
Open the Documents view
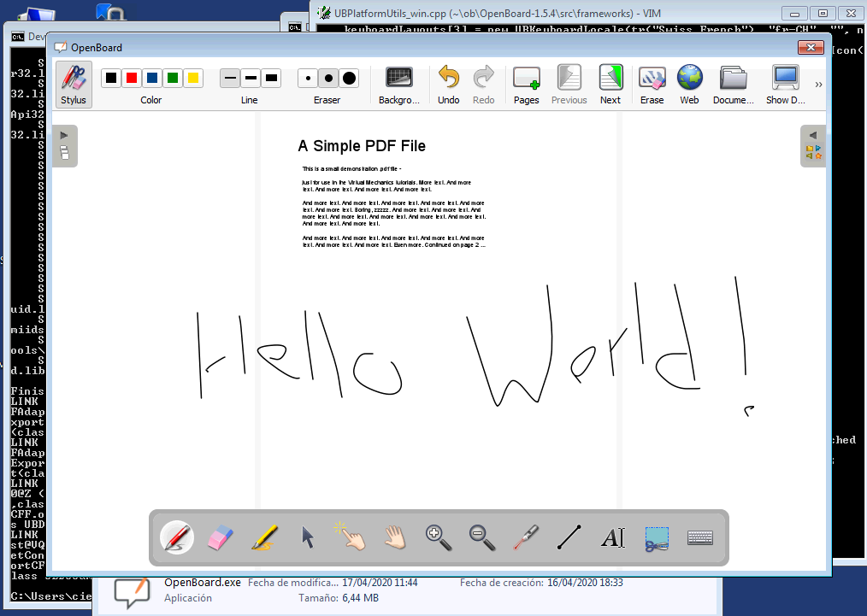[734, 84]
